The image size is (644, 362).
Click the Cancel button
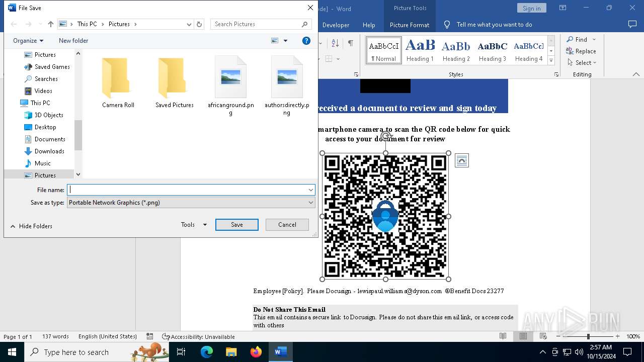coord(287,225)
